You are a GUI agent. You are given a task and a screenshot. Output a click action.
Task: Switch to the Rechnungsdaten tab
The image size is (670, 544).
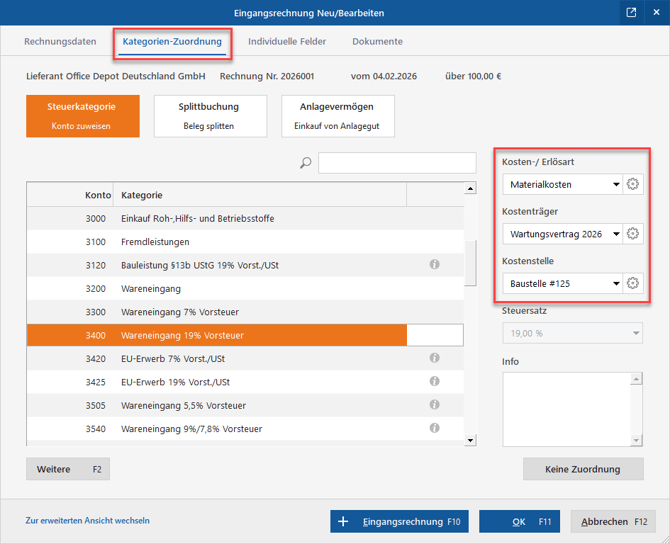tap(61, 42)
